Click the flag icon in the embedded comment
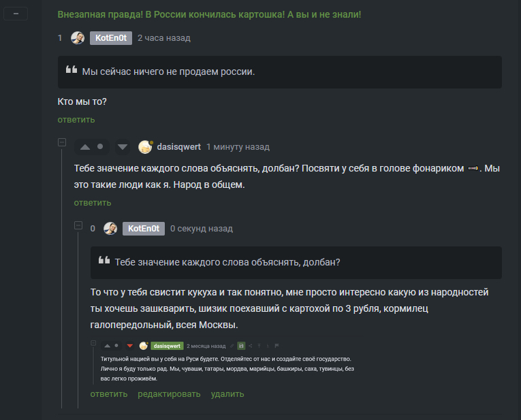Image resolution: width=521 pixels, height=420 pixels. point(277,346)
